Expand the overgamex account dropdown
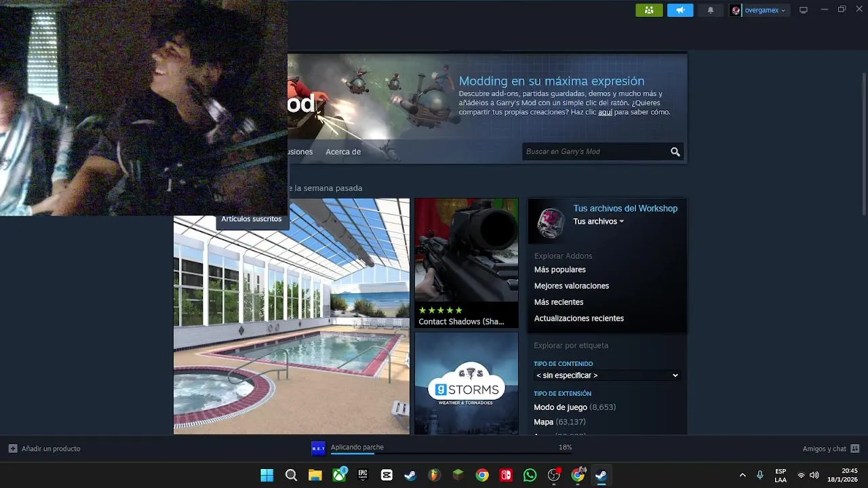The width and height of the screenshot is (868, 488). [783, 10]
